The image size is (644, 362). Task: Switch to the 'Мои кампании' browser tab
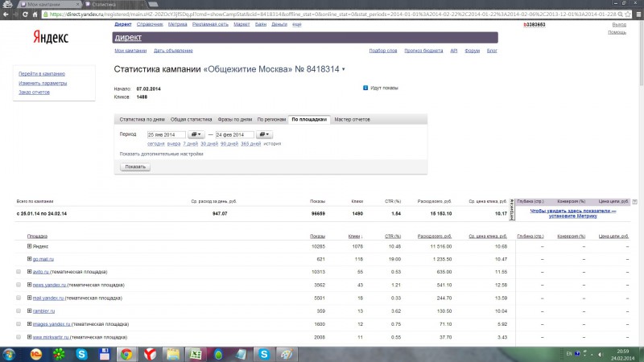click(48, 4)
